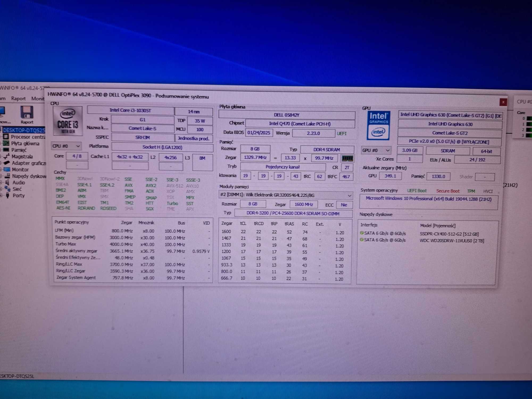Click the Pamięć memory module icon
Viewport: 532px width, 399px height.
(x=6, y=150)
